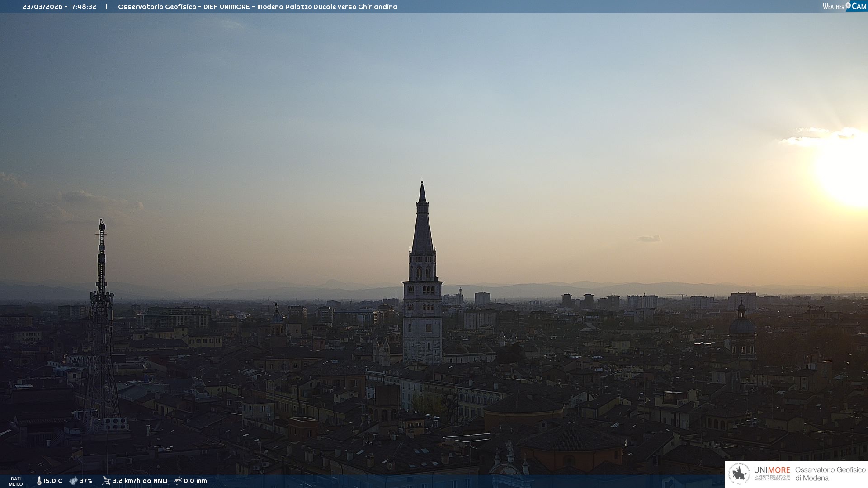Viewport: 868px width, 488px height.
Task: Click the UNIMORE wordmark text
Action: click(772, 470)
